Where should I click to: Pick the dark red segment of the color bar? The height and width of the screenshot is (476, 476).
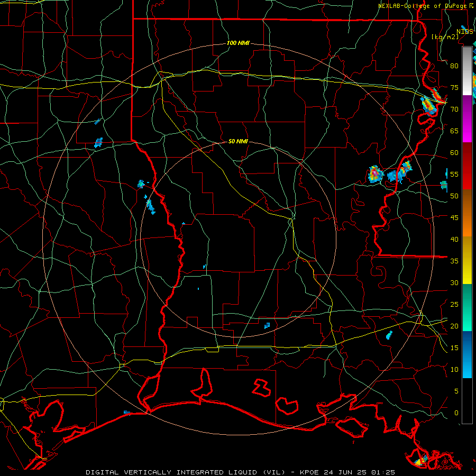pos(467,166)
